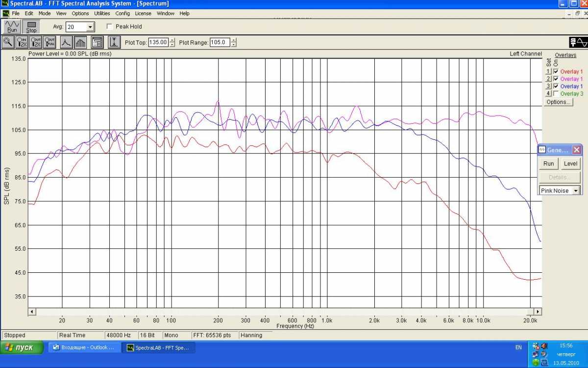Click the zoom Out 2X icon
588x368 pixels.
pyautogui.click(x=36, y=42)
